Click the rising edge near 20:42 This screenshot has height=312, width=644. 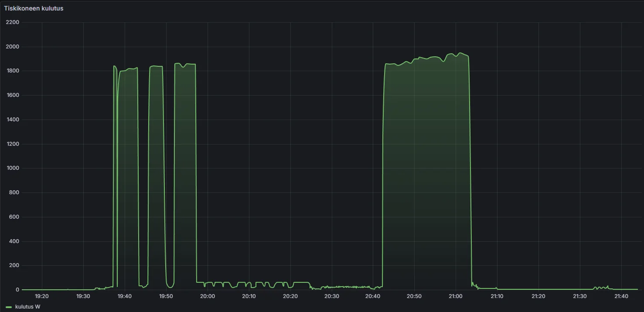click(x=383, y=175)
